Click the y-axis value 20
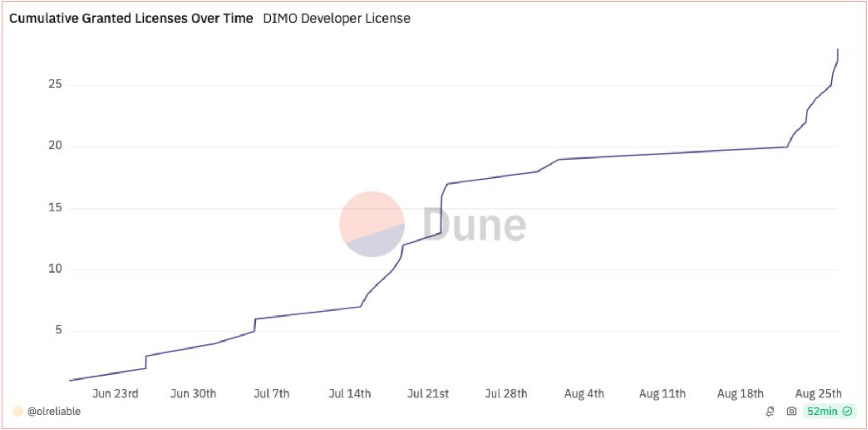 pyautogui.click(x=55, y=146)
